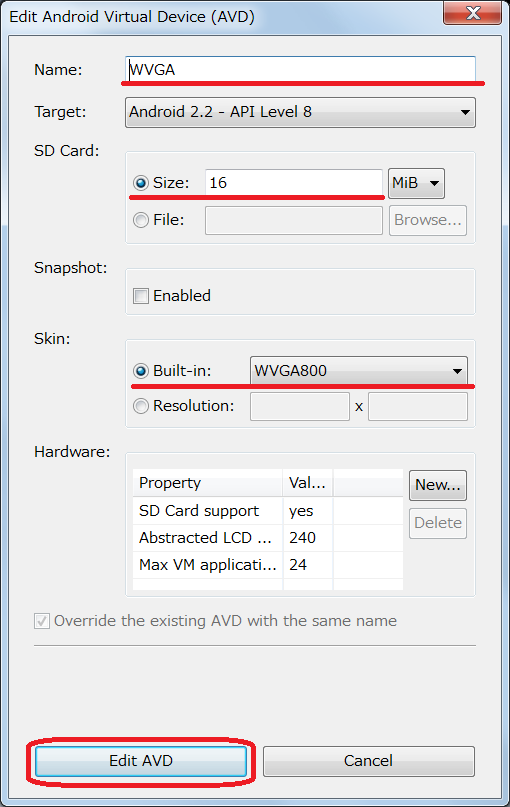This screenshot has width=510, height=807.
Task: Enable the Snapshot Enabled checkbox
Action: pyautogui.click(x=140, y=296)
